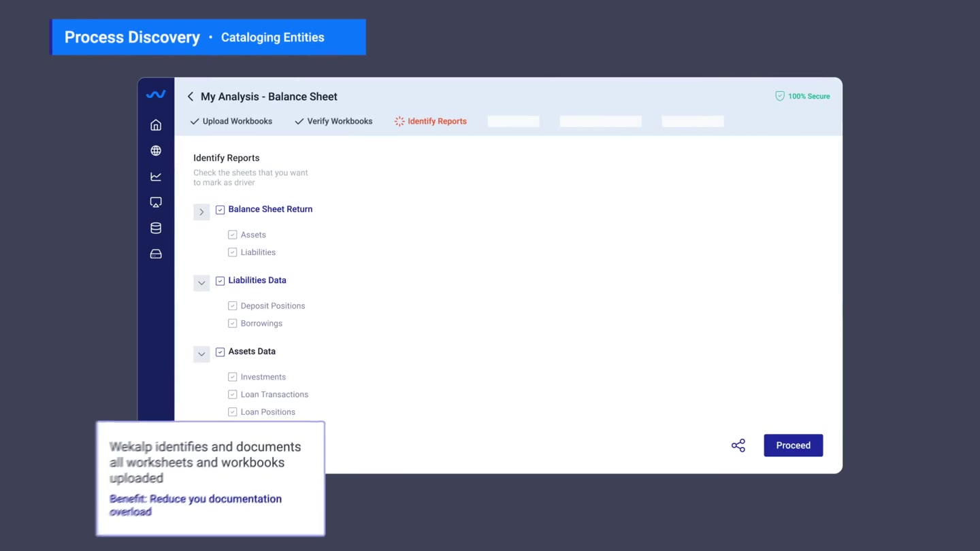Image resolution: width=980 pixels, height=551 pixels.
Task: Click the 'Borrowings' sheet name
Action: click(261, 324)
